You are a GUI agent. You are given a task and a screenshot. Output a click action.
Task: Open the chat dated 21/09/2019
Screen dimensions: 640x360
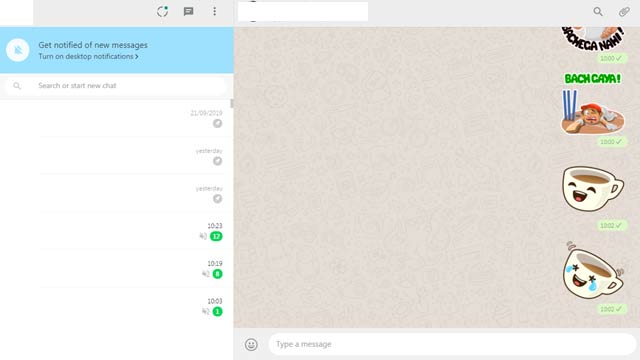[117, 118]
